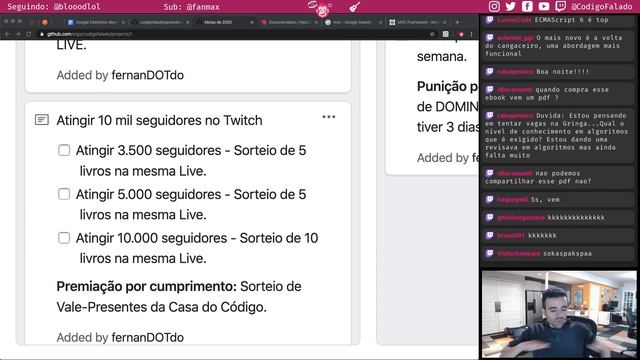Click VictorSampaio username in chat
This screenshot has height=360, width=640.
(518, 253)
